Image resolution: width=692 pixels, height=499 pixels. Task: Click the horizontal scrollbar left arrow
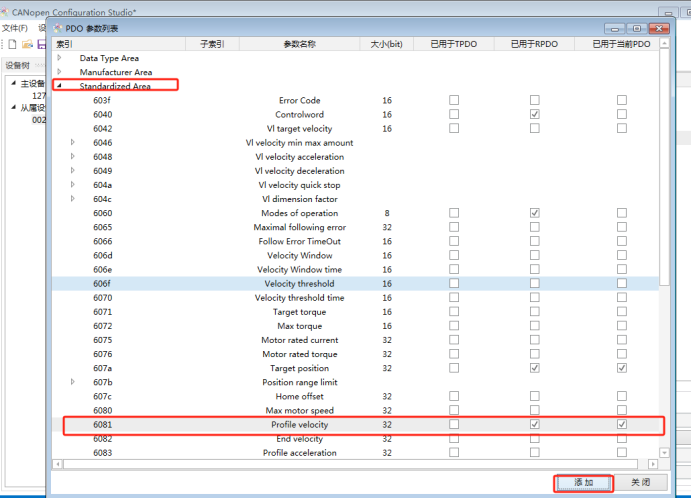point(57,464)
